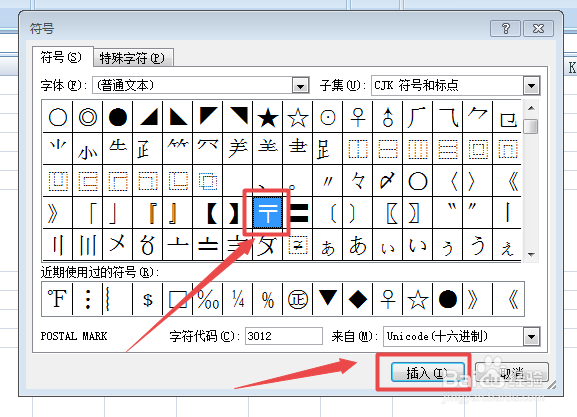Click the 字符代码 character code field

pos(284,336)
